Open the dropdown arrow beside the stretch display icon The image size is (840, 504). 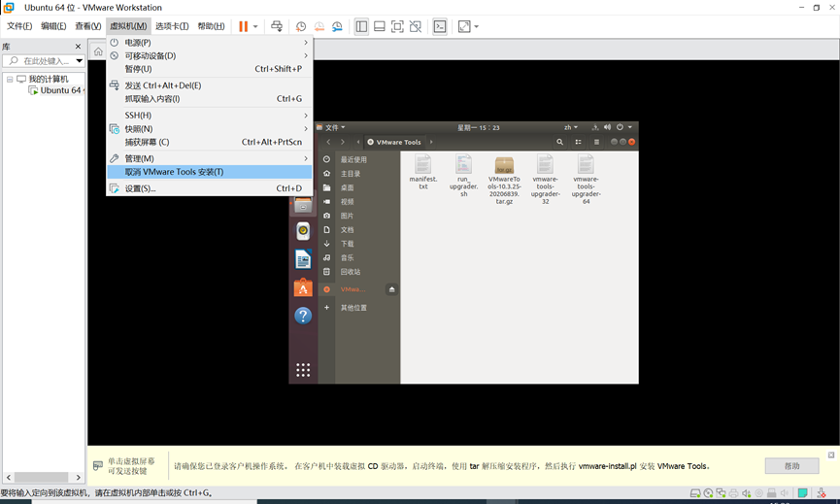tap(476, 26)
